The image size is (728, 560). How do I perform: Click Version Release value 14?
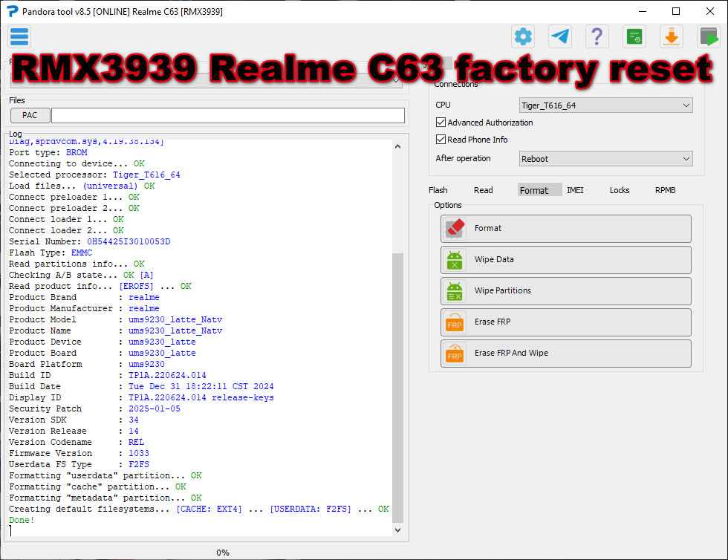pos(134,431)
